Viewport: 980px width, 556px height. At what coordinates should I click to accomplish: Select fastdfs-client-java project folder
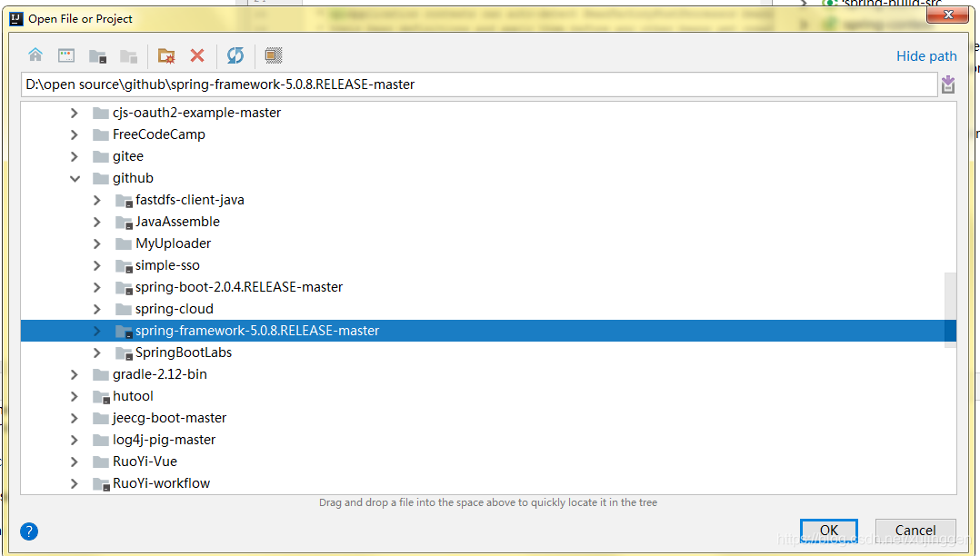189,201
